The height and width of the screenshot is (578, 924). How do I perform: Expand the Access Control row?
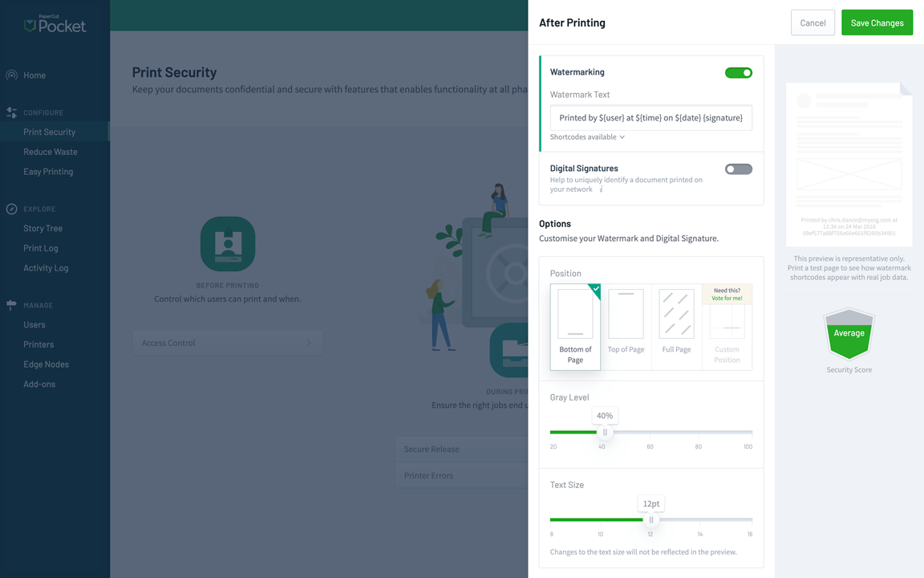(227, 343)
